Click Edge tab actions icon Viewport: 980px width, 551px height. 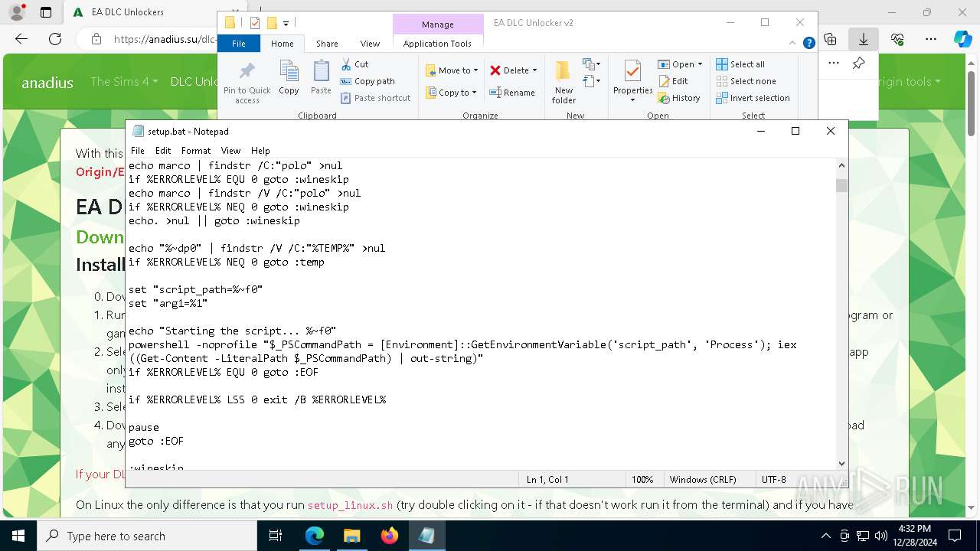click(46, 12)
